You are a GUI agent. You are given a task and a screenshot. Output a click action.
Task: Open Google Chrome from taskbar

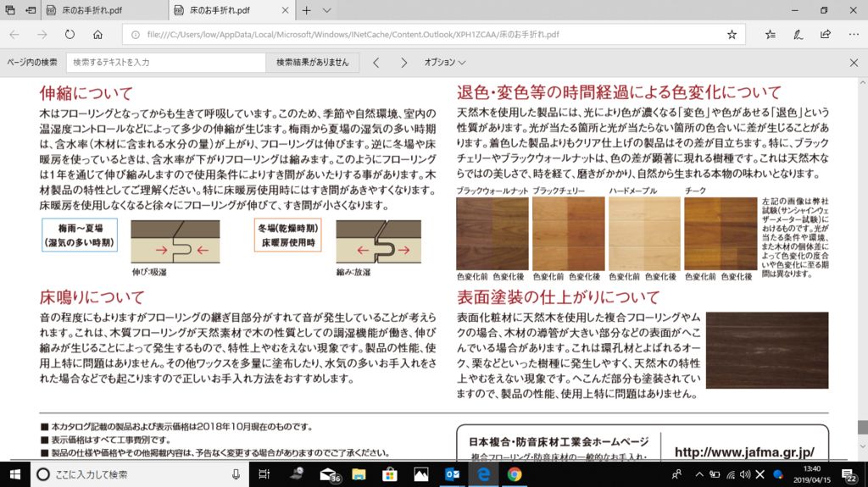click(515, 474)
